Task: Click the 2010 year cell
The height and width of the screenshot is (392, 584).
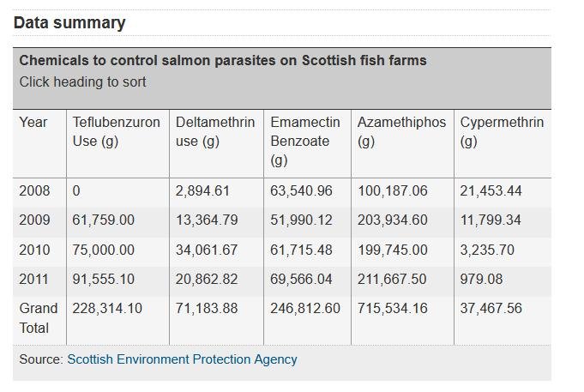Action: (35, 250)
